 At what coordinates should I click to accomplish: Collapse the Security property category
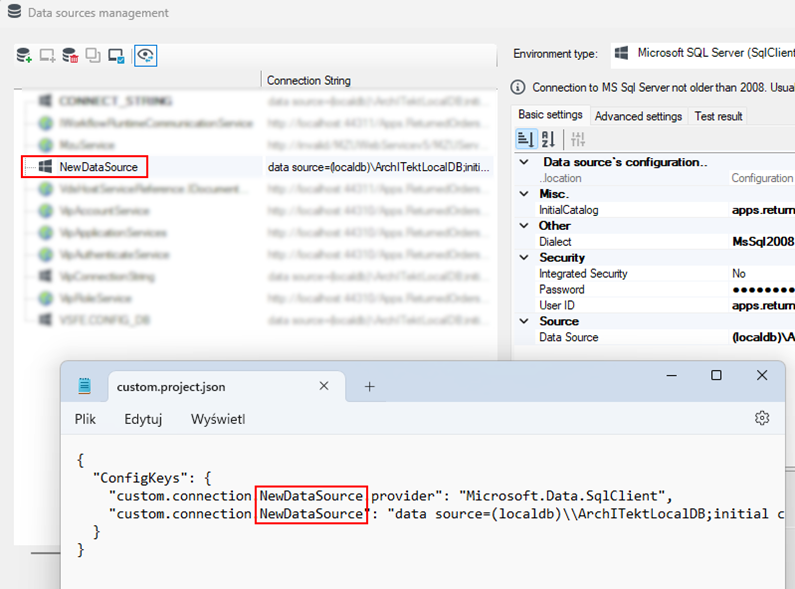(x=524, y=257)
